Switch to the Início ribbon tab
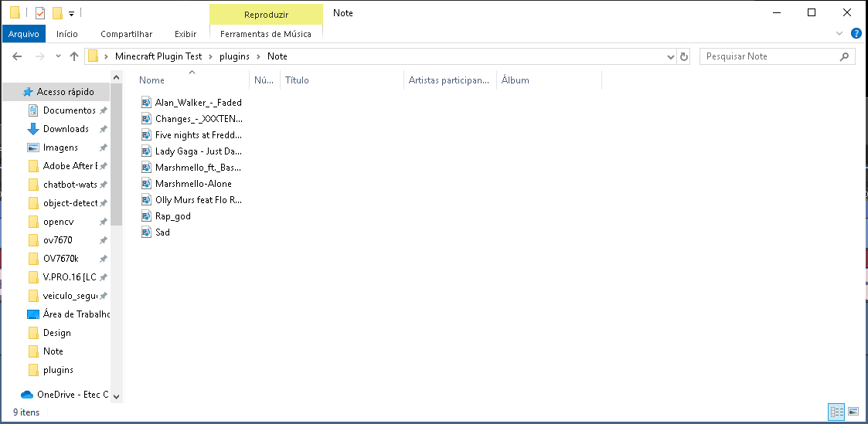Screen dimensions: 868x424 pyautogui.click(x=67, y=34)
